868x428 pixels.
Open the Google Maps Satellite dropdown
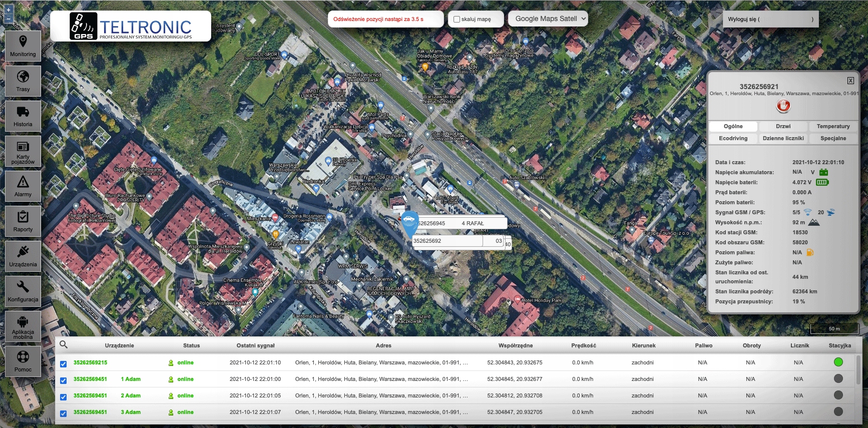[x=548, y=19]
